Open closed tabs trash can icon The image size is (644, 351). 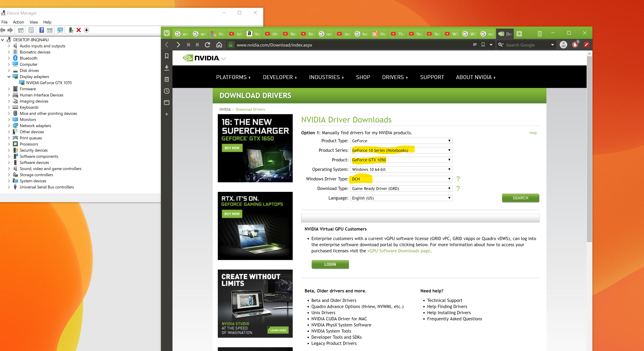(539, 34)
